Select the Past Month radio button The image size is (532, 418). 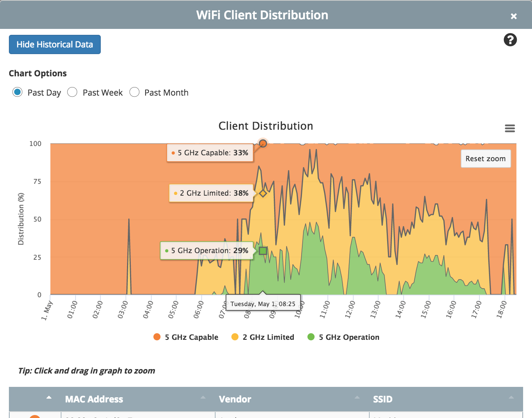pos(134,92)
